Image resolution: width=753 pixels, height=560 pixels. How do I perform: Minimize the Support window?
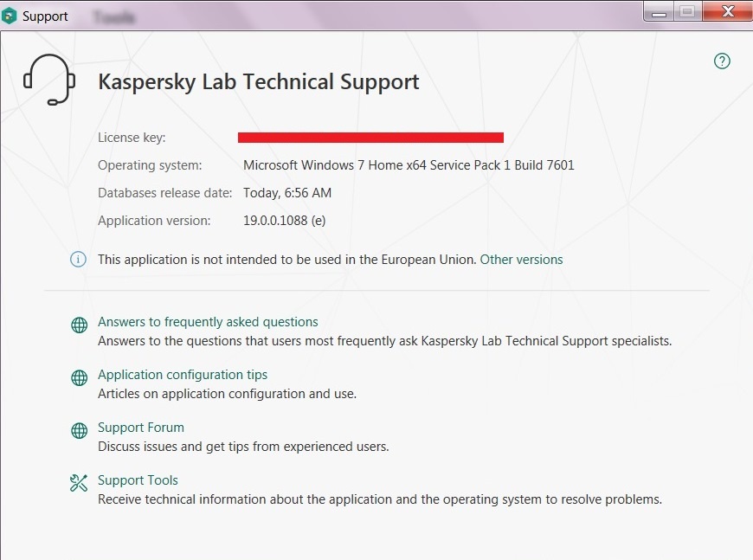pyautogui.click(x=659, y=12)
